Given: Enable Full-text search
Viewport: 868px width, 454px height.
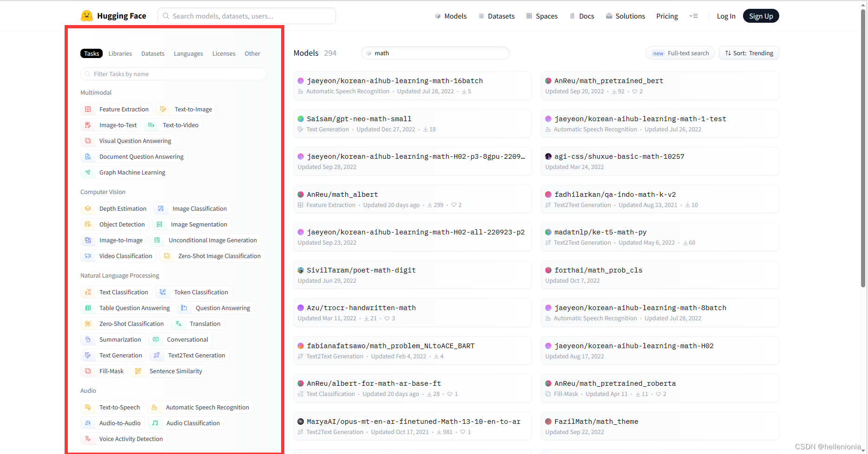Looking at the screenshot, I should click(x=681, y=53).
